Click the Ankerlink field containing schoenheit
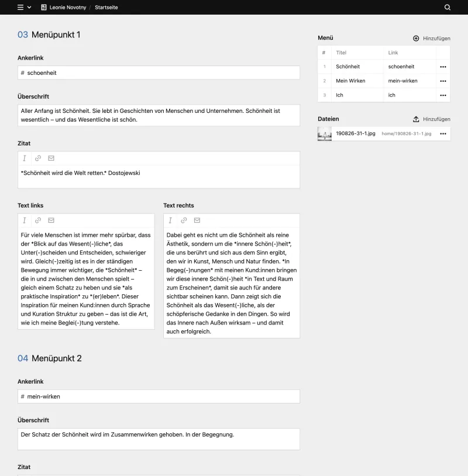Viewport: 468px width, 476px height. (159, 73)
